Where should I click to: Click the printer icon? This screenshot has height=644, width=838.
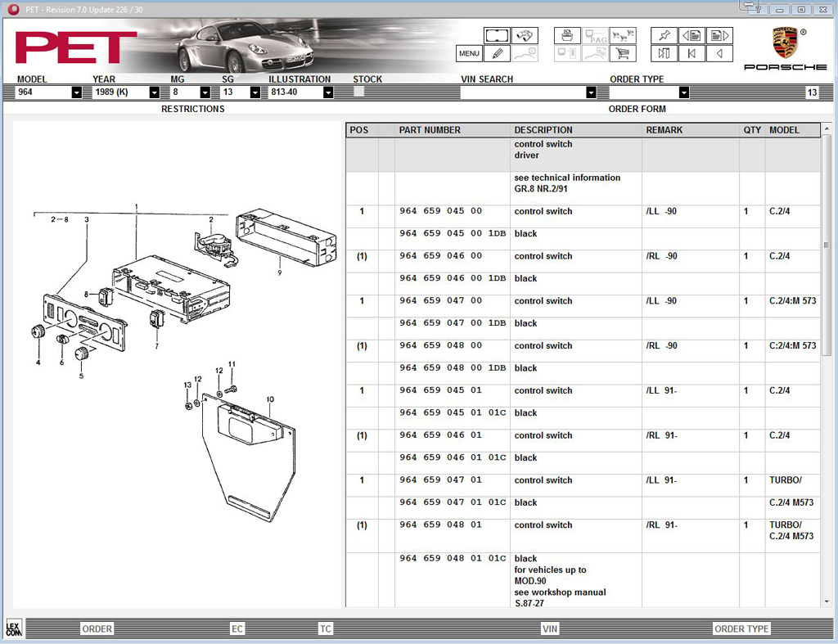pos(567,36)
